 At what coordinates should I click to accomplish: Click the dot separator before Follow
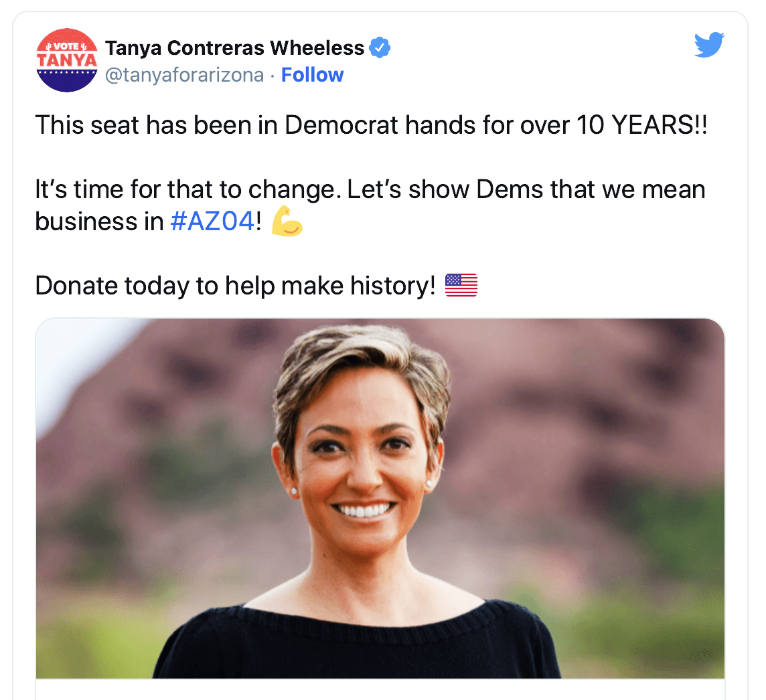(272, 76)
